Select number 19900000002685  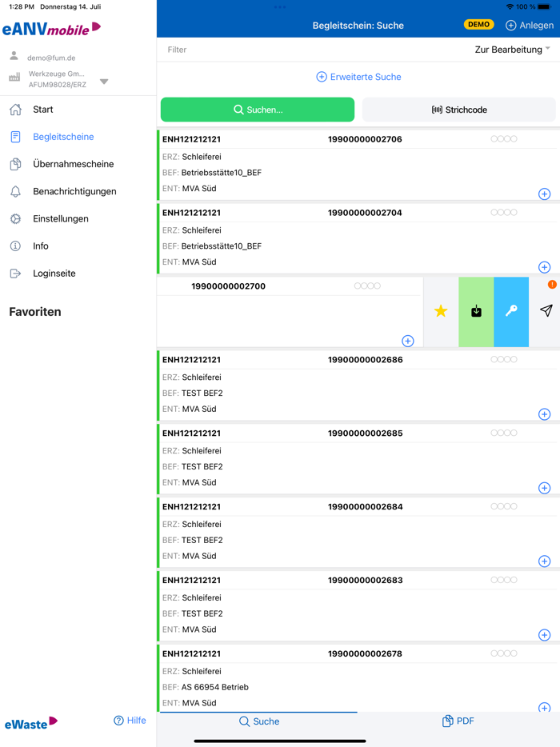pyautogui.click(x=365, y=433)
